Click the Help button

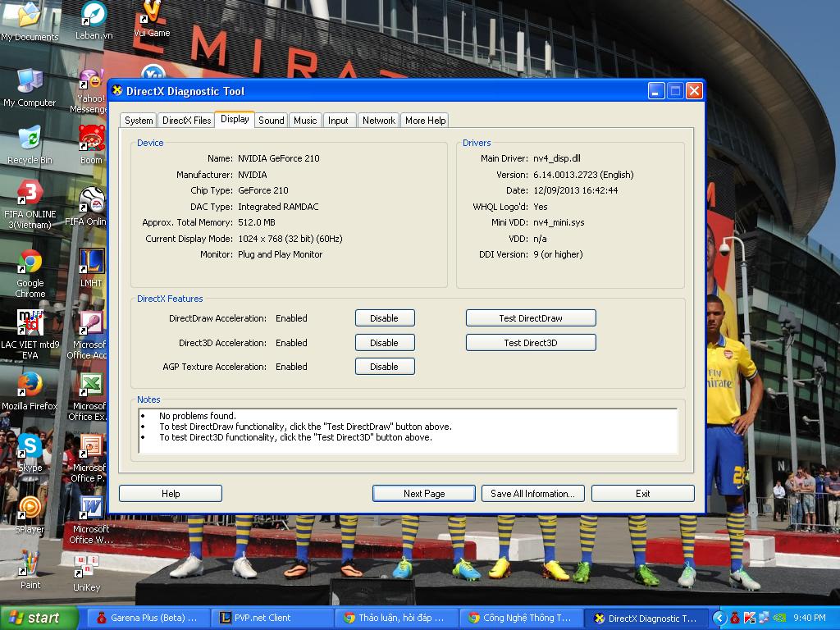[x=171, y=493]
